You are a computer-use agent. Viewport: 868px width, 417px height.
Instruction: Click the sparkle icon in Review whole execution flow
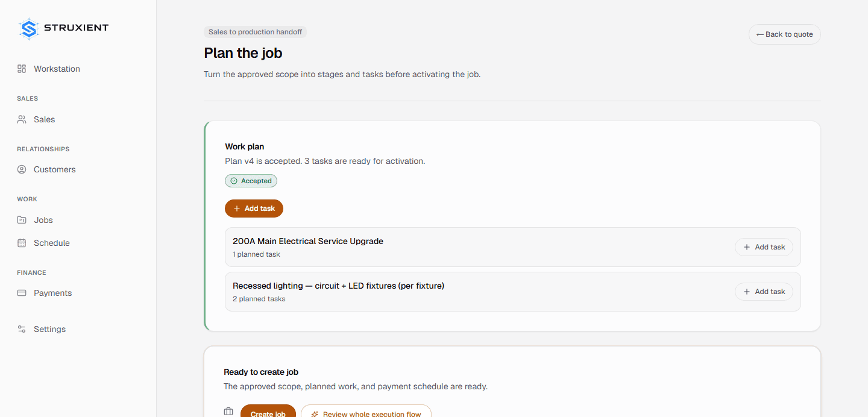click(x=315, y=415)
